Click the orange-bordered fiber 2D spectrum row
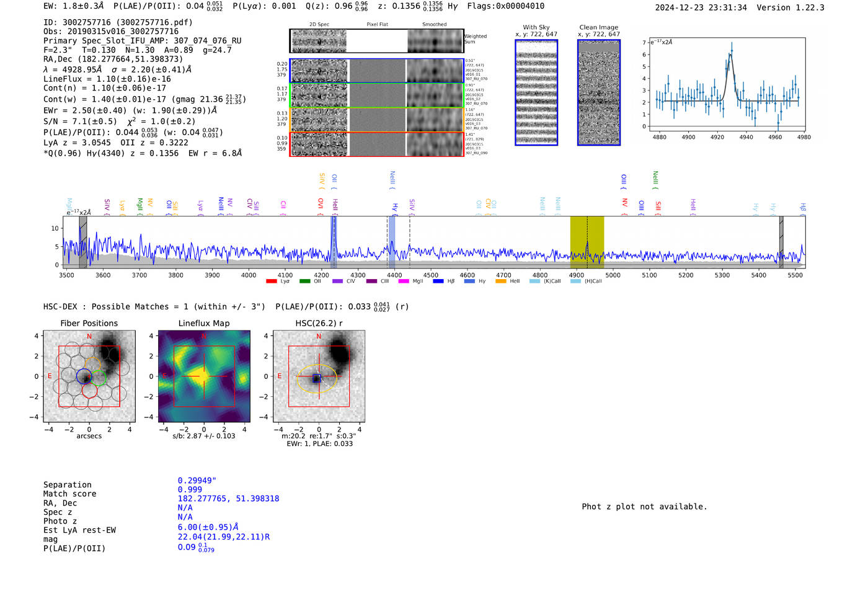Screen dimensions: 868x591 point(376,120)
